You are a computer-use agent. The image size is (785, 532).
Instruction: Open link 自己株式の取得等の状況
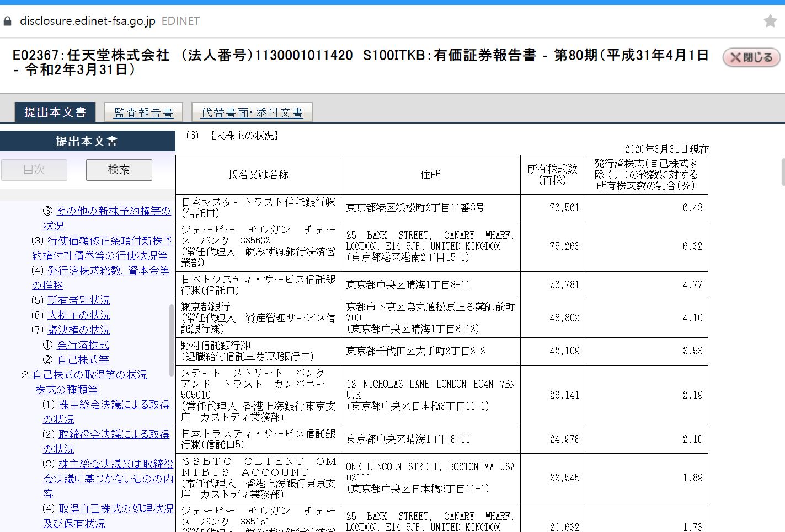[x=89, y=374]
